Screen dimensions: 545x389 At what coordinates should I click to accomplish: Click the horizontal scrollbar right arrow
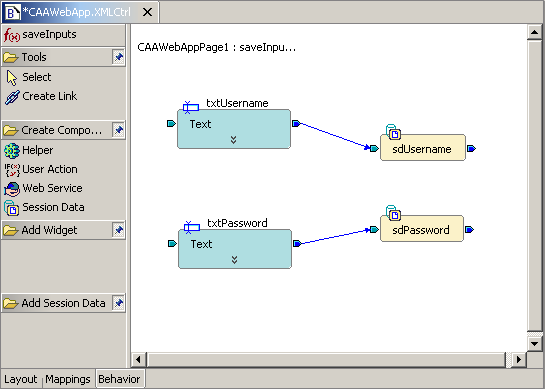[x=519, y=359]
